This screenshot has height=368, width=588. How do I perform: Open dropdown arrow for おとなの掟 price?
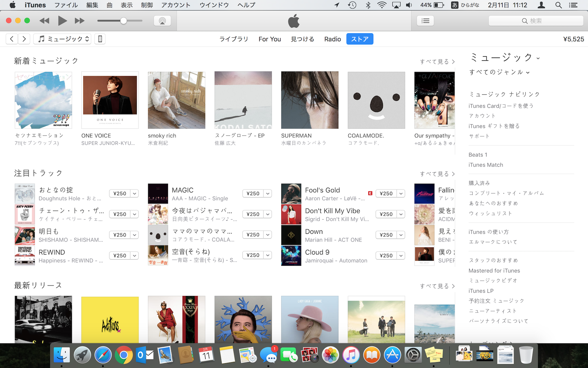click(135, 194)
